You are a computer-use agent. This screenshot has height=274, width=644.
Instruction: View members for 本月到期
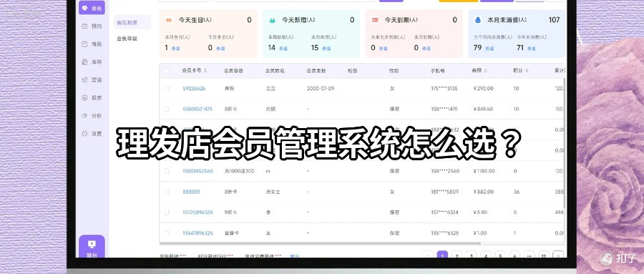tap(426, 49)
